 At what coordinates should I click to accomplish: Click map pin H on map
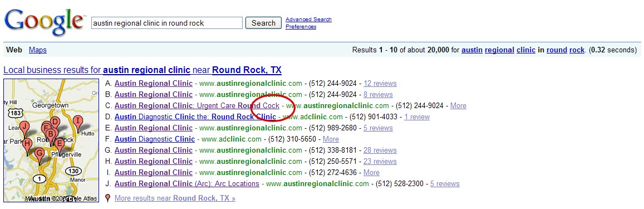[27, 146]
